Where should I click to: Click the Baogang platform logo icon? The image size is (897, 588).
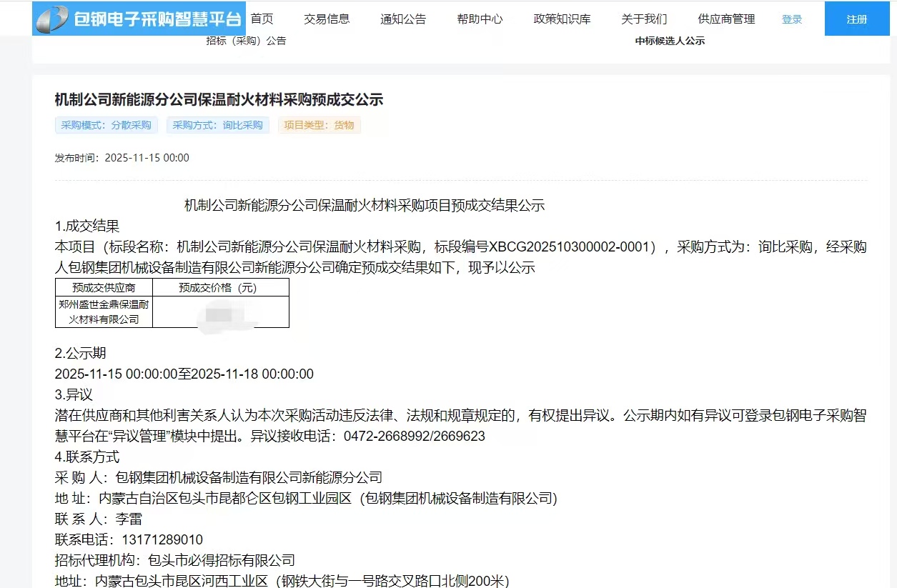[x=52, y=19]
